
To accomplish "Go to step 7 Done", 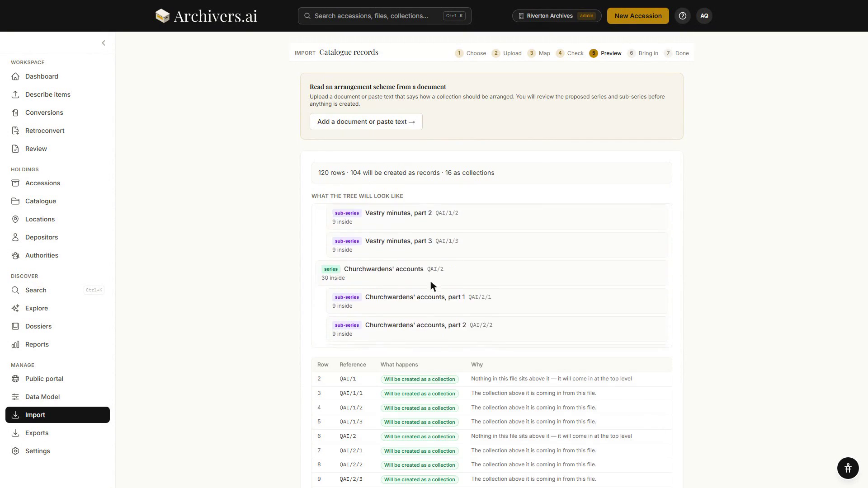I will pos(676,53).
